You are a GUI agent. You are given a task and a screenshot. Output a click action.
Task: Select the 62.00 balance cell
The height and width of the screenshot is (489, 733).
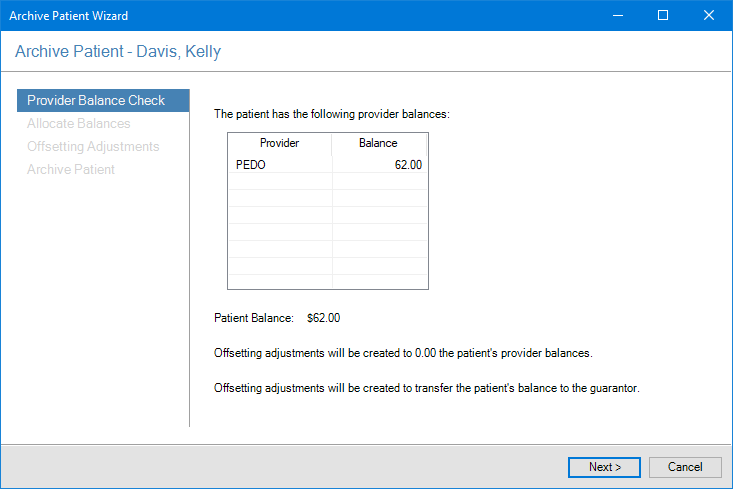click(x=380, y=164)
